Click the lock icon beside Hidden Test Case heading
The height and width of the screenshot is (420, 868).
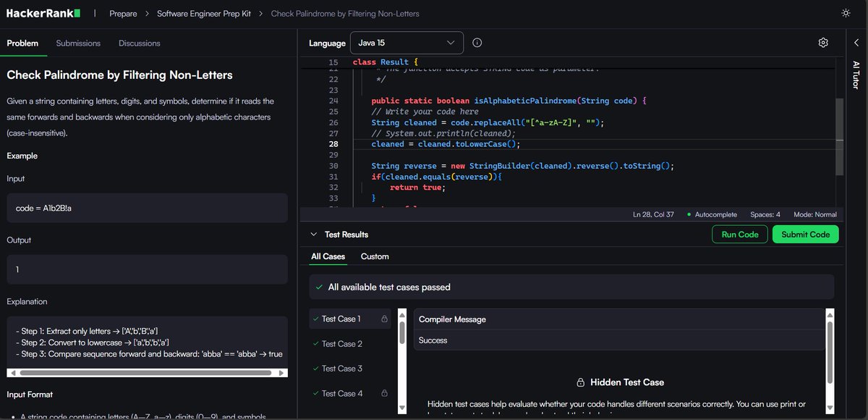(582, 382)
